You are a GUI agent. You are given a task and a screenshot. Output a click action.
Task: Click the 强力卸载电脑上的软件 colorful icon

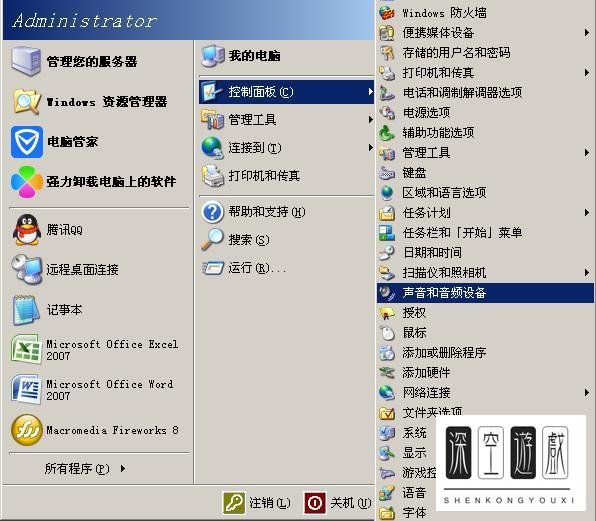[x=27, y=182]
